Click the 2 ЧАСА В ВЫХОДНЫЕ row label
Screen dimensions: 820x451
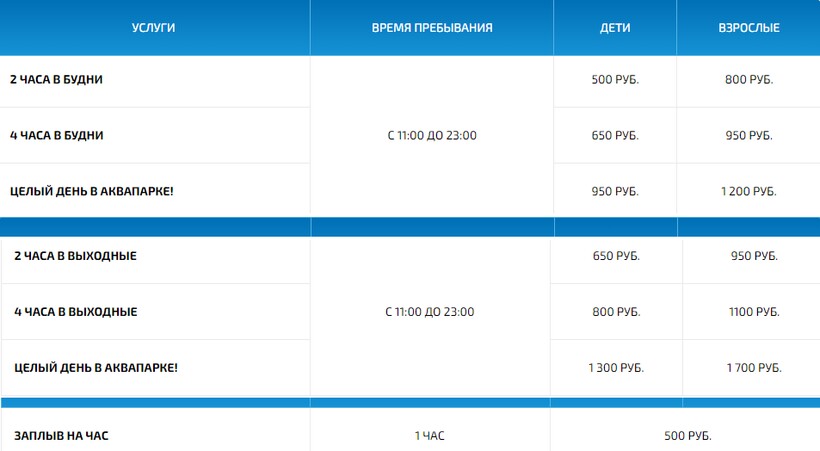pos(75,256)
